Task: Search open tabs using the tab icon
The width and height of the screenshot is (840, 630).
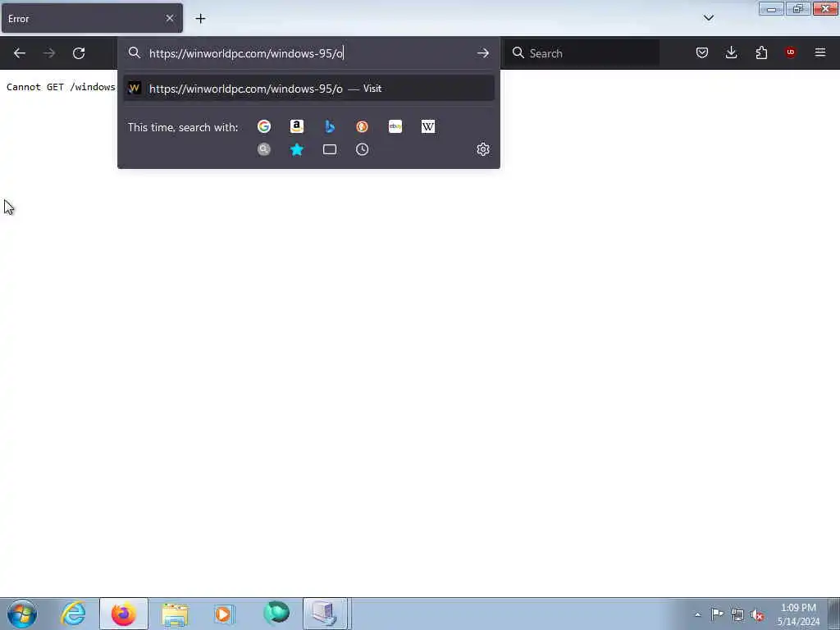Action: click(x=330, y=149)
